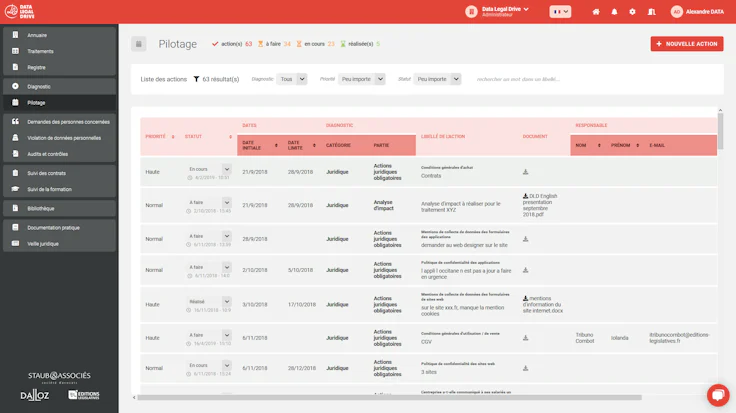Open Diagnostic in sidebar
The height and width of the screenshot is (413, 736).
pos(59,86)
